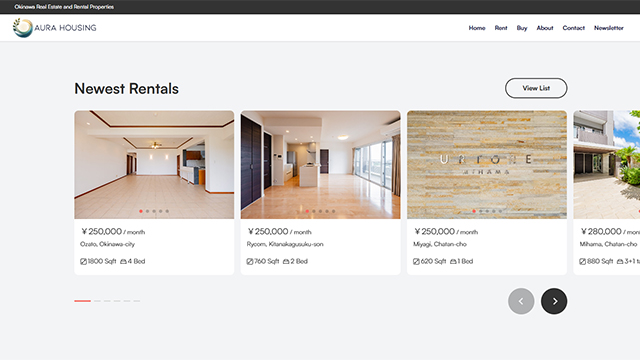Click the square-footage icon on Ozato listing
Image resolution: width=640 pixels, height=360 pixels.
83,261
